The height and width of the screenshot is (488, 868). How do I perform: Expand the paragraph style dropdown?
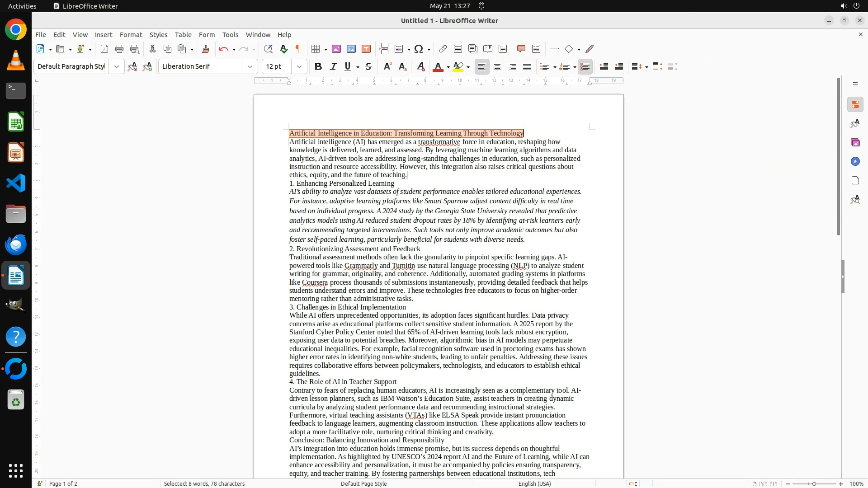click(117, 66)
